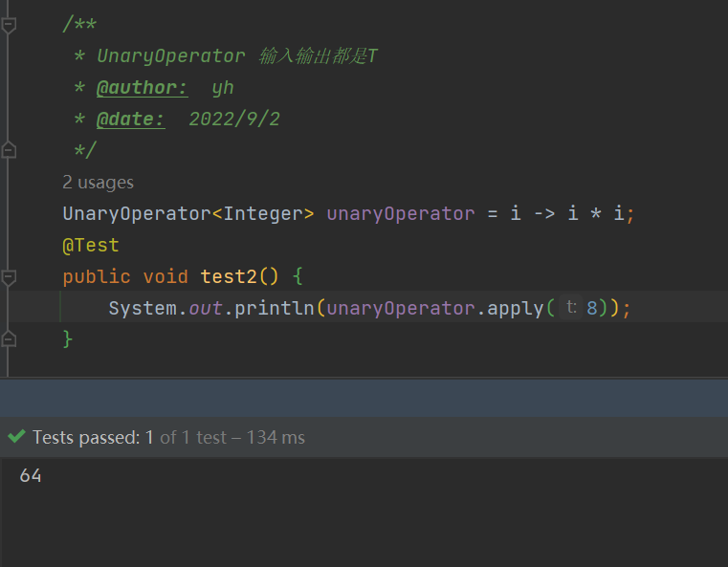Collapse the Javadoc comment fold marker at '/**'
Screen dimensions: 728x567
(x=9, y=25)
